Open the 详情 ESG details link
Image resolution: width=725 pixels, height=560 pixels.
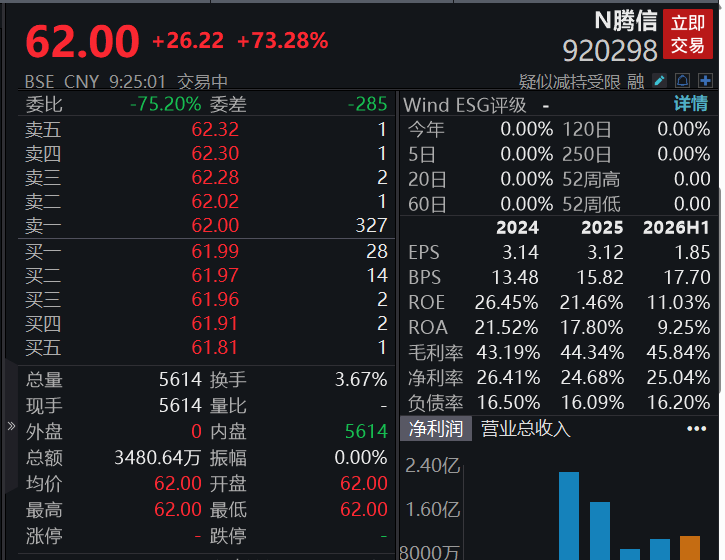691,104
